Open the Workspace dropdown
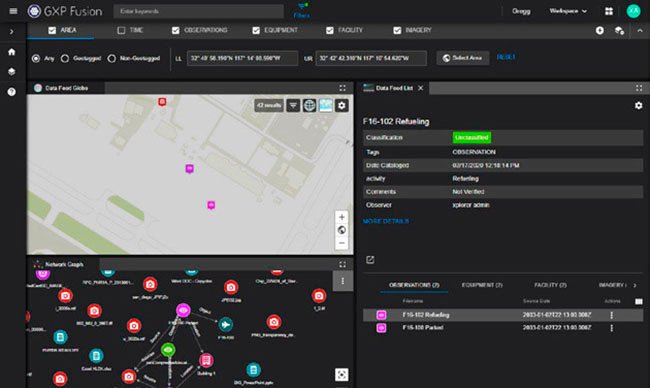Screen dimensions: 650x388 [568, 11]
